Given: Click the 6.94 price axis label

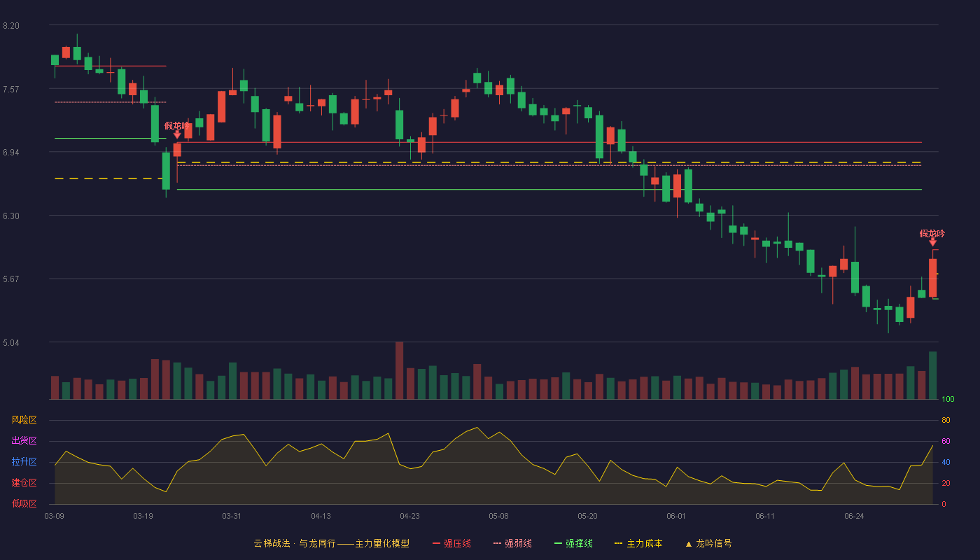Looking at the screenshot, I should 11,153.
